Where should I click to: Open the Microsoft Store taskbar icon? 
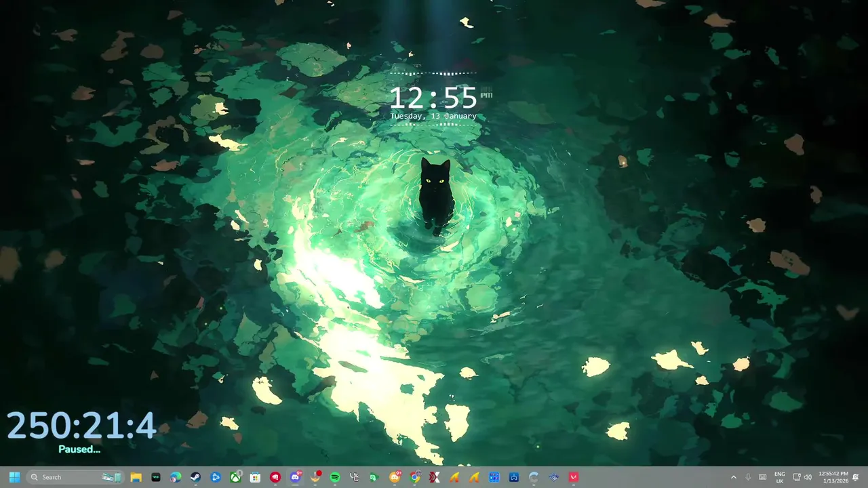[x=255, y=477]
